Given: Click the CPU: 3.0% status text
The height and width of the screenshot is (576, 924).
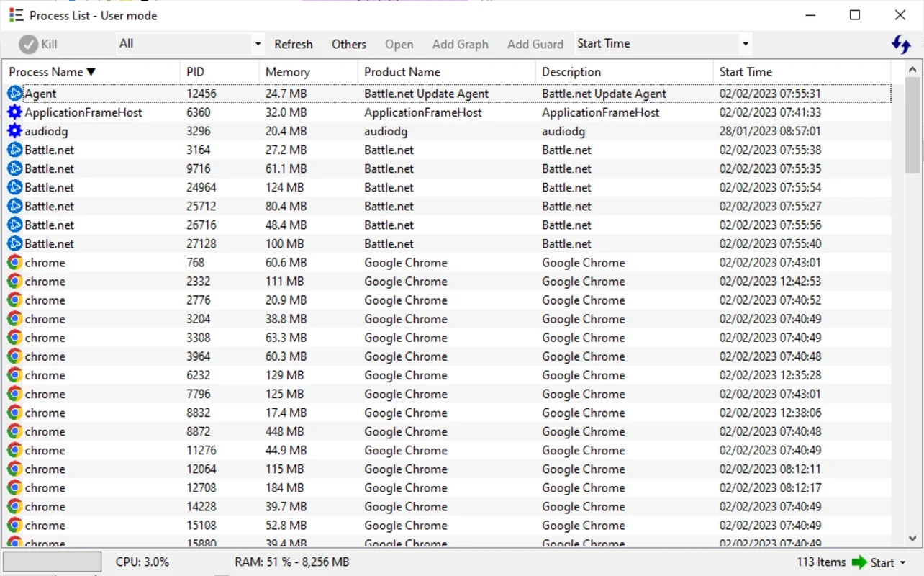Looking at the screenshot, I should (142, 562).
